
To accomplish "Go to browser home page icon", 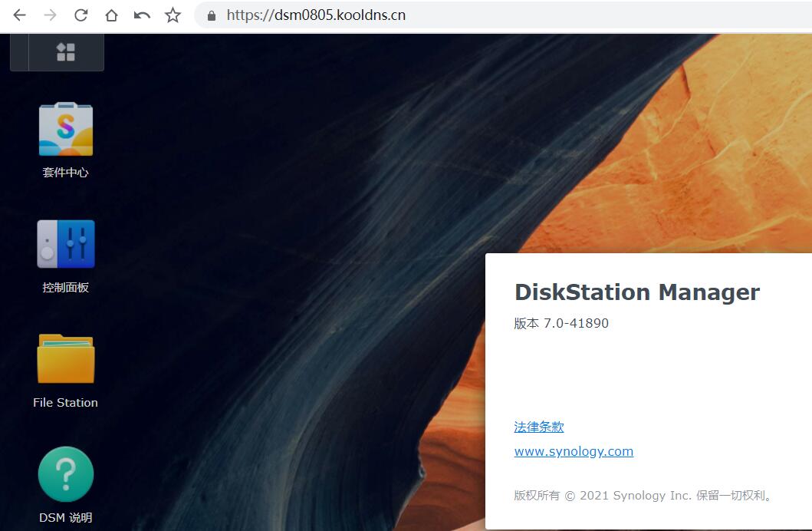I will pyautogui.click(x=111, y=15).
